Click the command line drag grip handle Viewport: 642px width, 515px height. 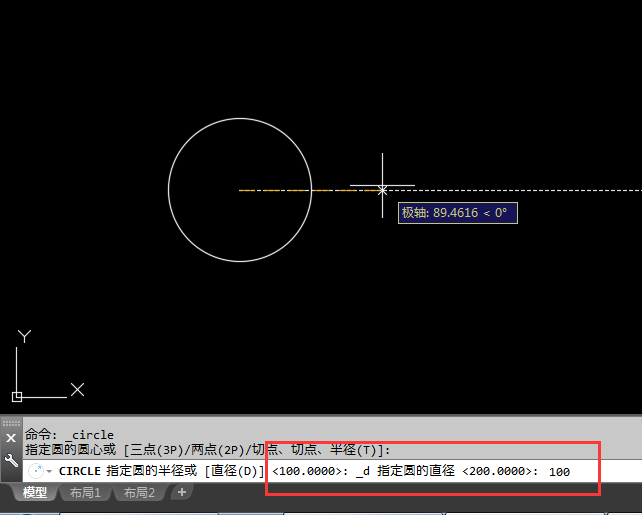[11, 423]
